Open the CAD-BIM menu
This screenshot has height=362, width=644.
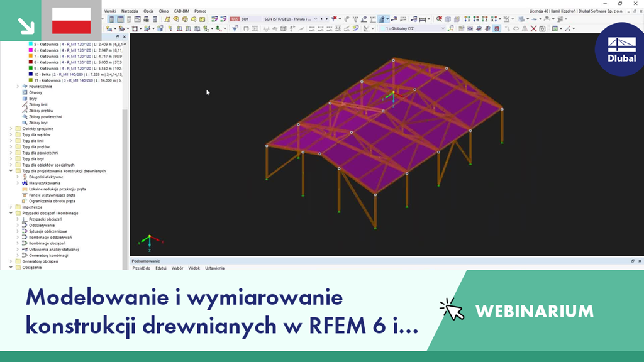182,11
